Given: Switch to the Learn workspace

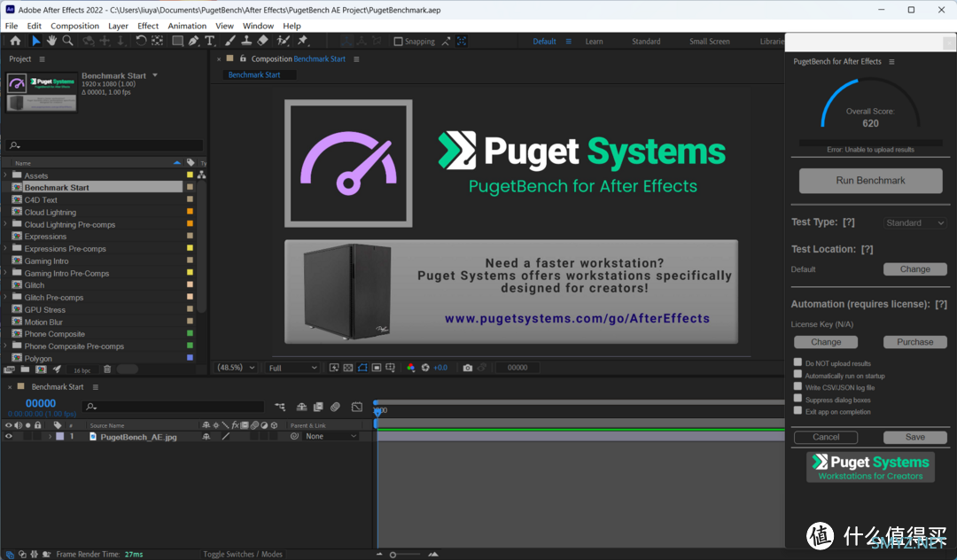Looking at the screenshot, I should coord(594,42).
